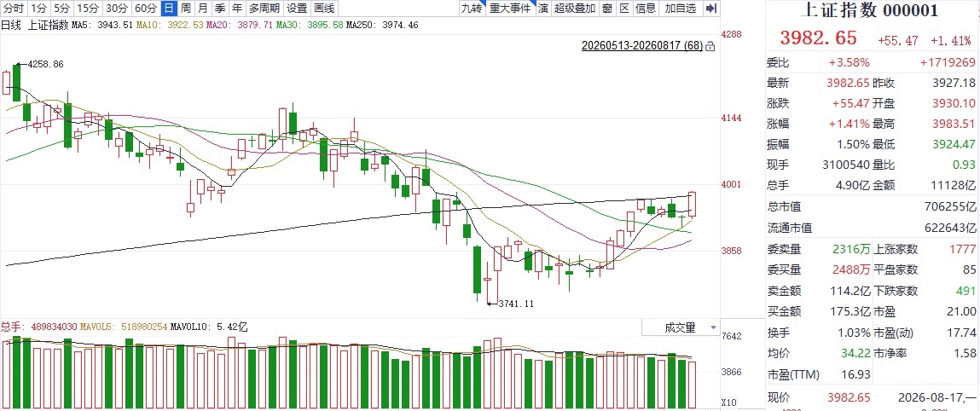Click date range 20260513-20260817 link
The image size is (980, 411).
click(642, 46)
